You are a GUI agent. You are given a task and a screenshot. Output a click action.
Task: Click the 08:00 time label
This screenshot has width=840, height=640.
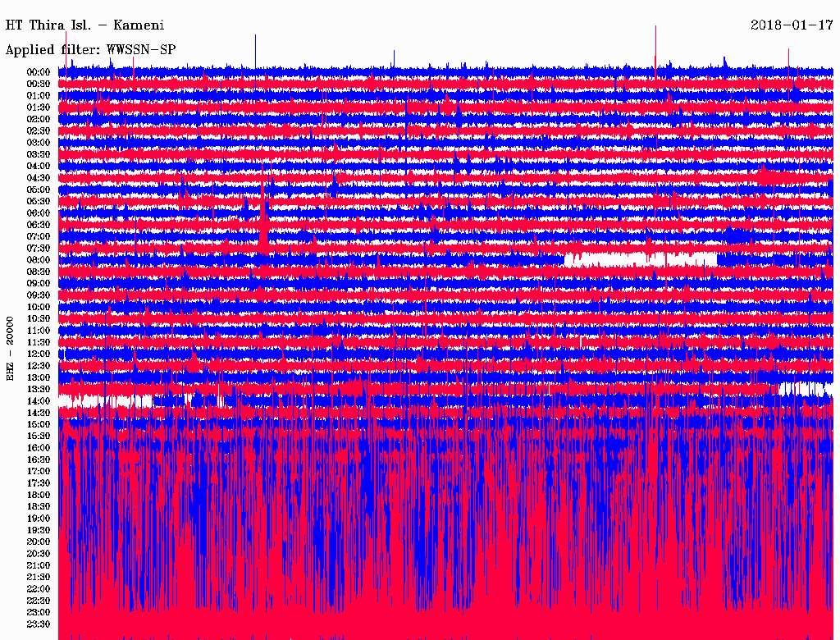39,260
